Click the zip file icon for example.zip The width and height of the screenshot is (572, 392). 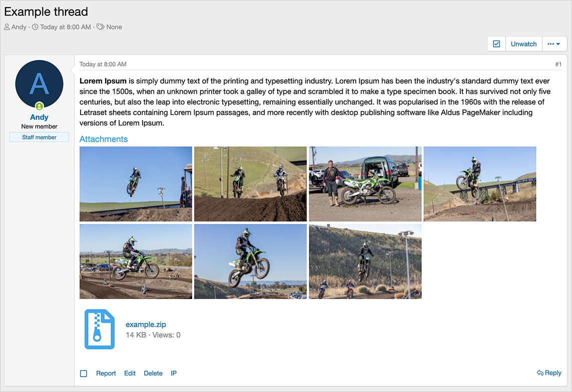pos(100,329)
